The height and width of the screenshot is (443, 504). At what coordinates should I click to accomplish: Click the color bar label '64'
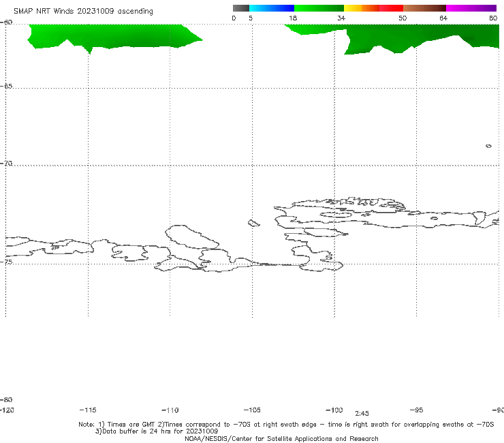tap(443, 18)
